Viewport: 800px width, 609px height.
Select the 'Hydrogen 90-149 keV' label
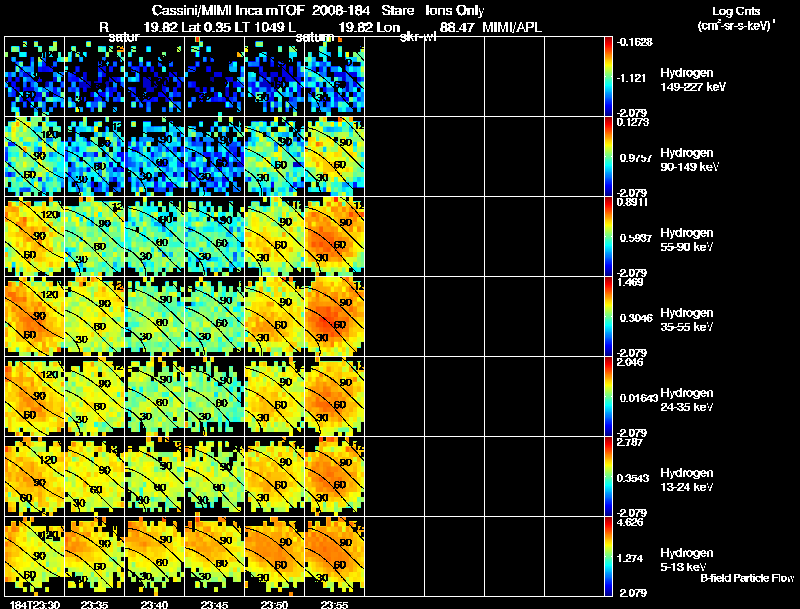[x=689, y=160]
